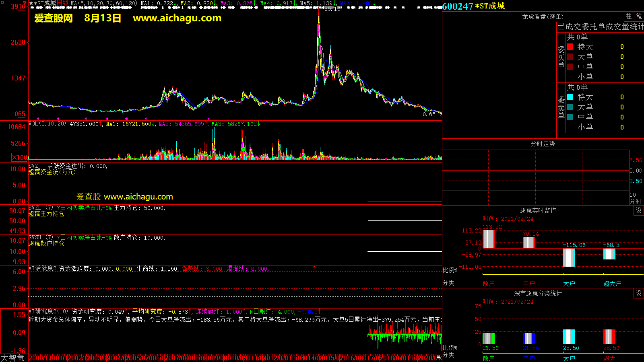Click the X100 volume multiplier box
644x362 pixels.
[20, 157]
